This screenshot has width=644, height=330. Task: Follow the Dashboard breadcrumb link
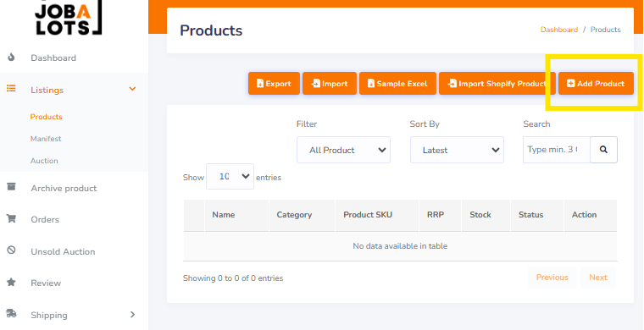(x=559, y=30)
